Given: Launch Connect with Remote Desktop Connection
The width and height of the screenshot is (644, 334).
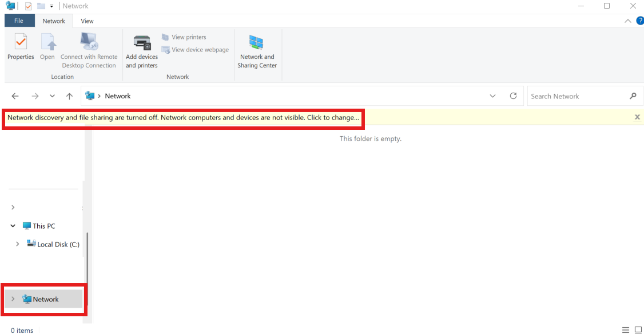Looking at the screenshot, I should [x=89, y=50].
